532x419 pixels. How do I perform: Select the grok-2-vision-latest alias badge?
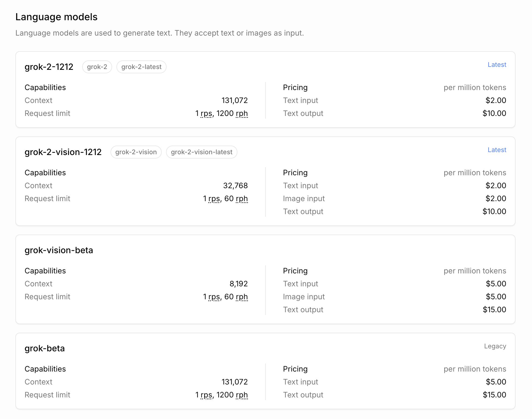point(202,152)
